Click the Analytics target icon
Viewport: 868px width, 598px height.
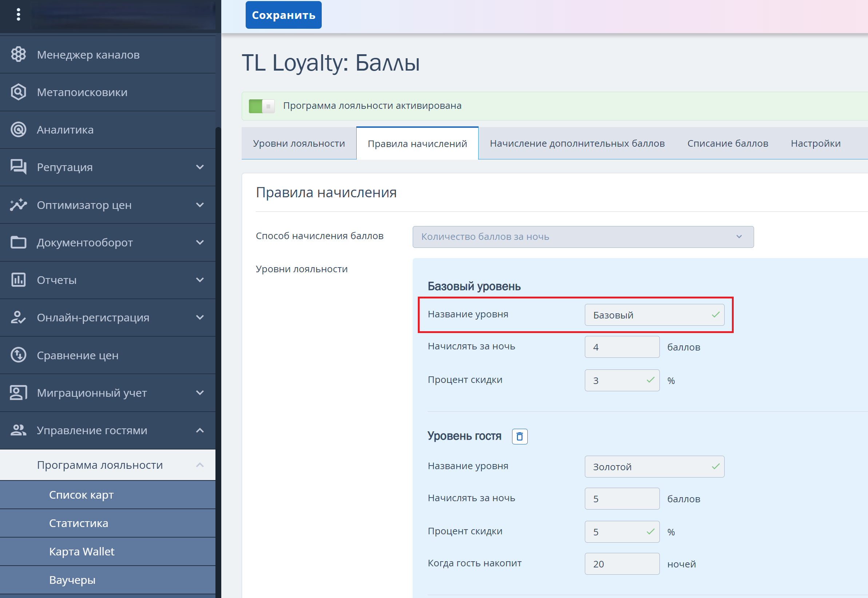click(x=18, y=130)
